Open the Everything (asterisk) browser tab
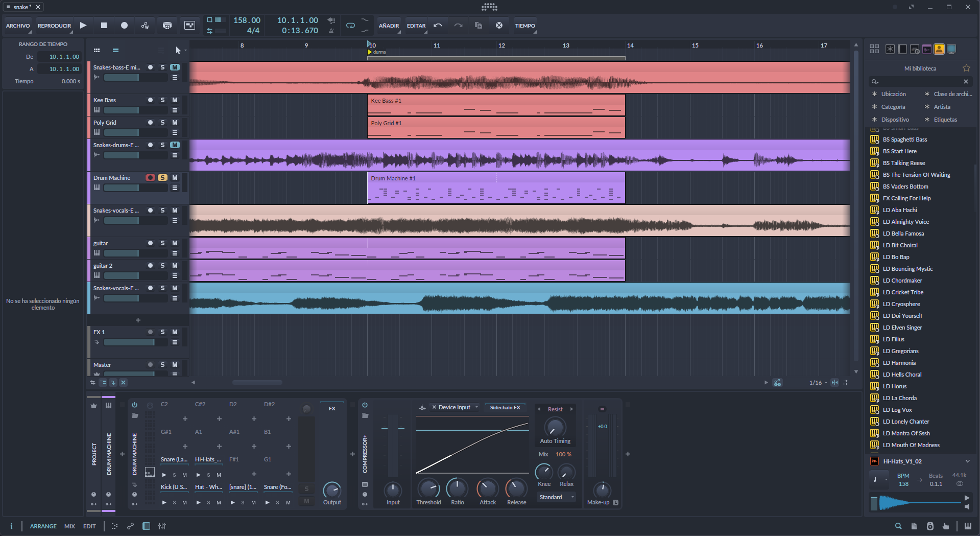 890,49
